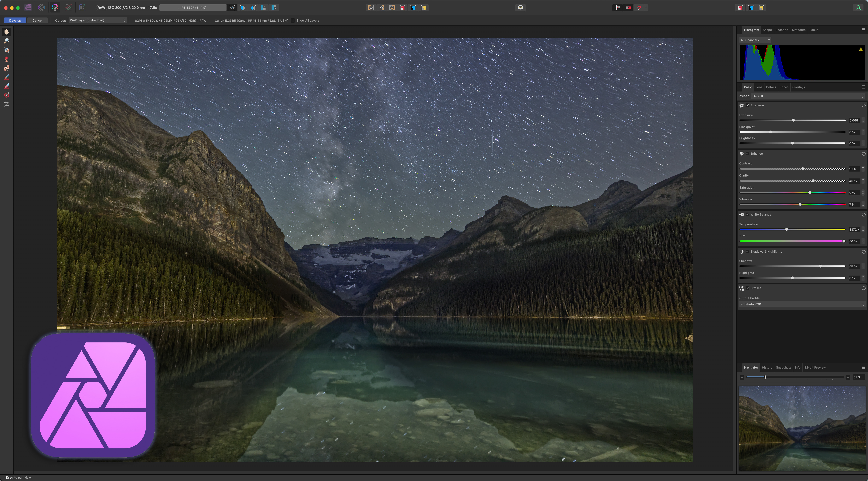Screen dimensions: 868x481
Task: Select the Crop tool
Action: point(6,104)
